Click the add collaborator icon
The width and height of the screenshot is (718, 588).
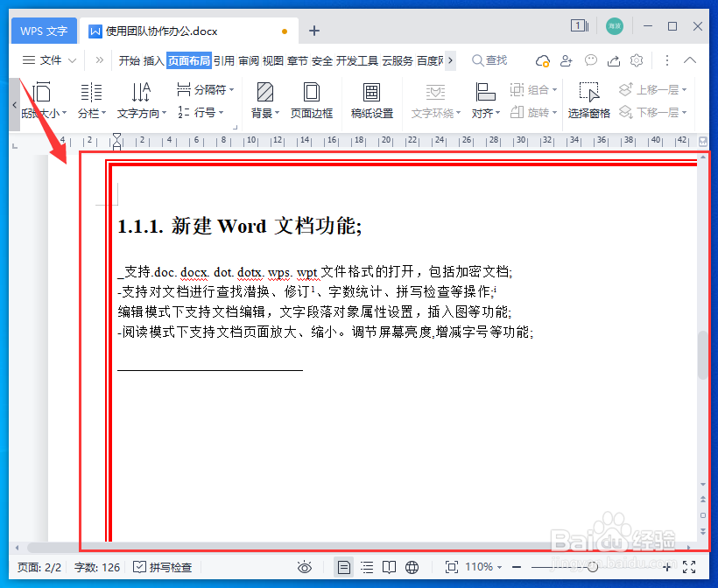[567, 60]
